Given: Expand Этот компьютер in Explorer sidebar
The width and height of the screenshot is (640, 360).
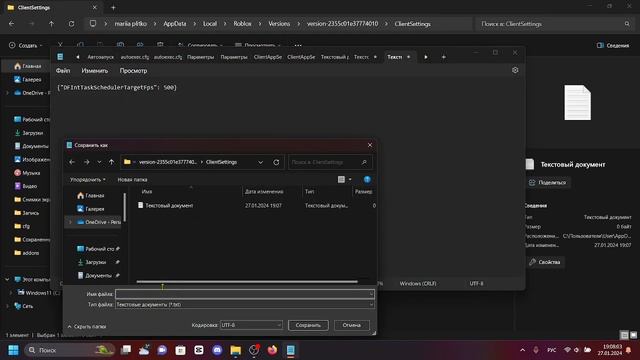Looking at the screenshot, I should pos(7,280).
